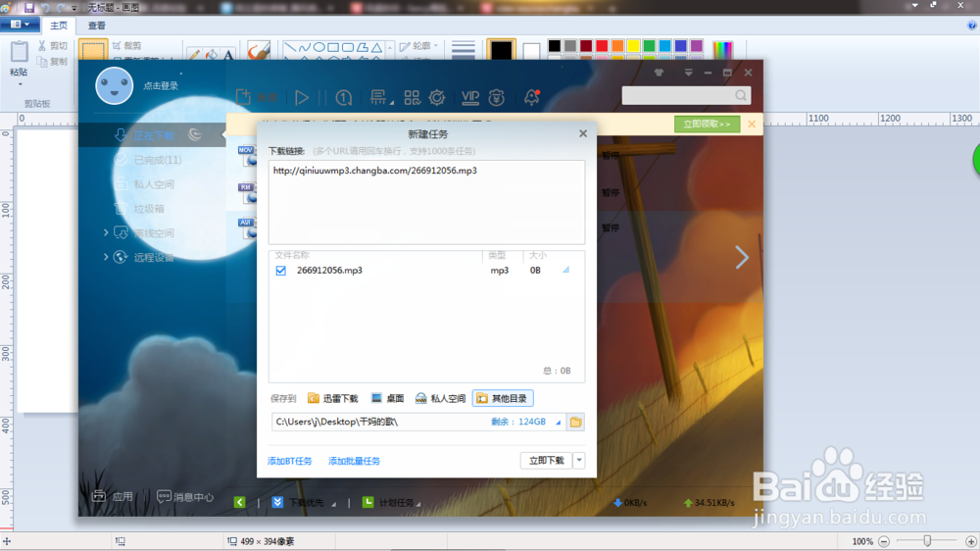Click the 添加批量任务 link

click(354, 461)
